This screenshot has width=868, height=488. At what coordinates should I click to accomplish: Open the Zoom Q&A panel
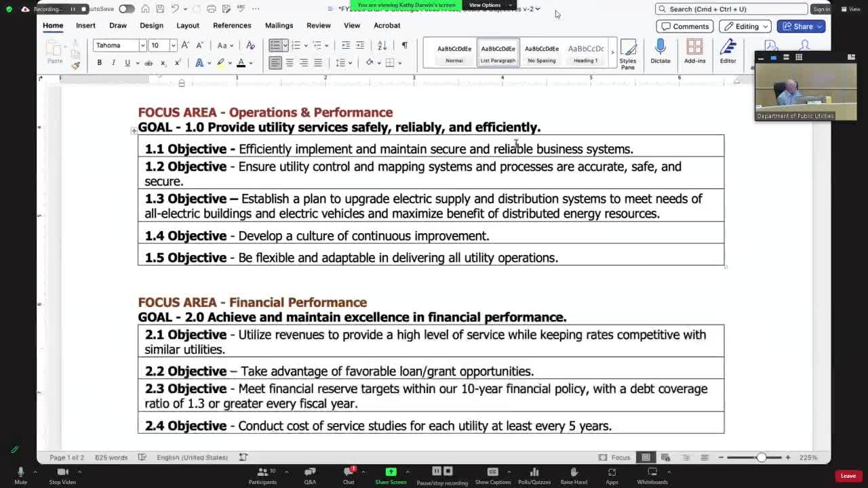click(310, 475)
